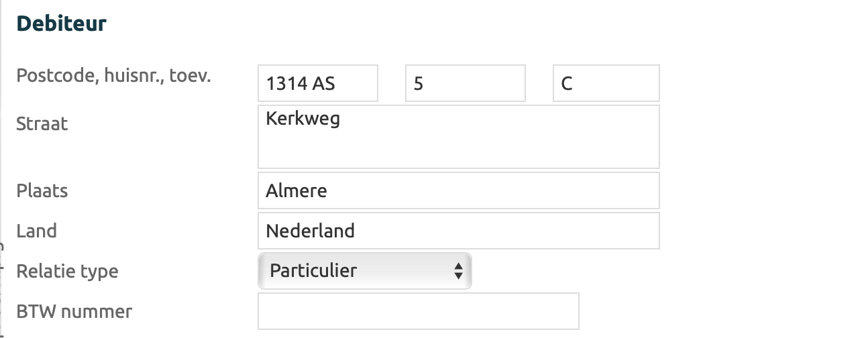The height and width of the screenshot is (338, 868).
Task: Click the BTW nummer label
Action: coord(74,312)
